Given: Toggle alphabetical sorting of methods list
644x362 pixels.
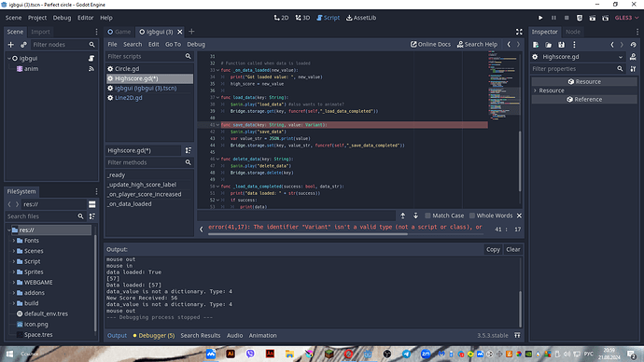Looking at the screenshot, I should tap(189, 150).
